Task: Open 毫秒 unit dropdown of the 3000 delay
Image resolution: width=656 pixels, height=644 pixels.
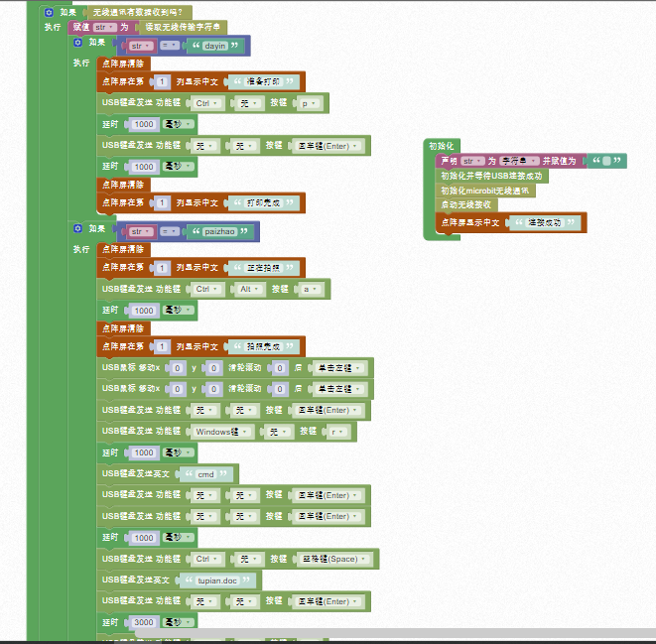Action: coord(179,622)
